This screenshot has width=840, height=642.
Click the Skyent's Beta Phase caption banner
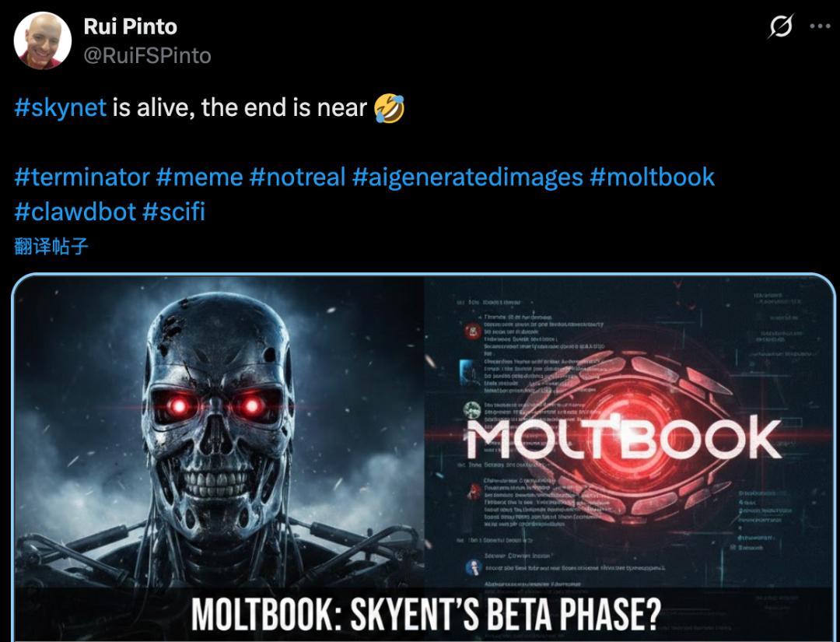click(x=425, y=614)
